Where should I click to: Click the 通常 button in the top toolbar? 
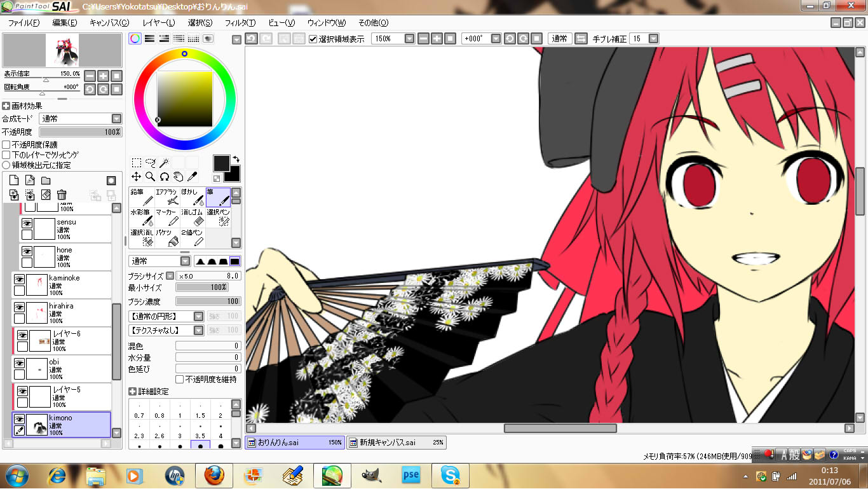560,39
